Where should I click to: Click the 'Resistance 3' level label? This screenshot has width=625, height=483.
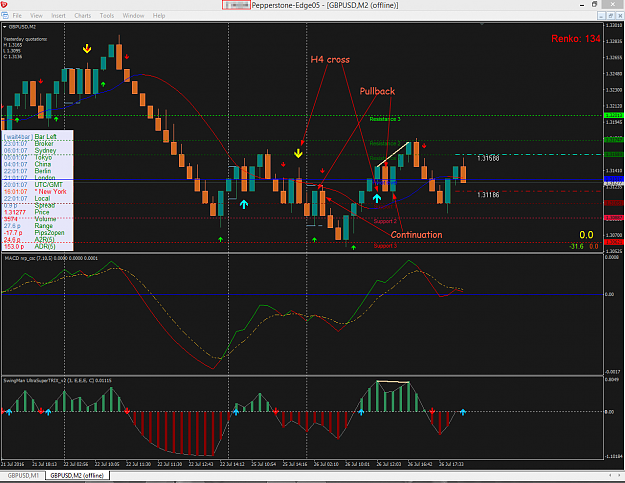point(385,119)
